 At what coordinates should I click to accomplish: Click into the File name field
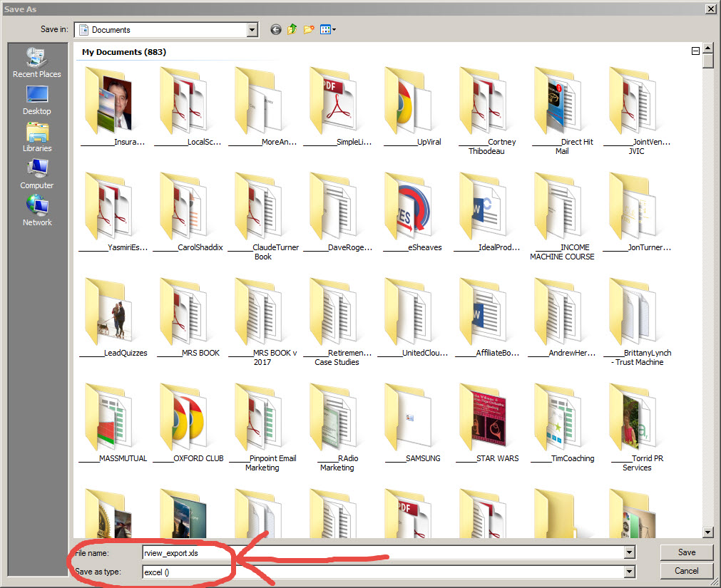[x=384, y=552]
